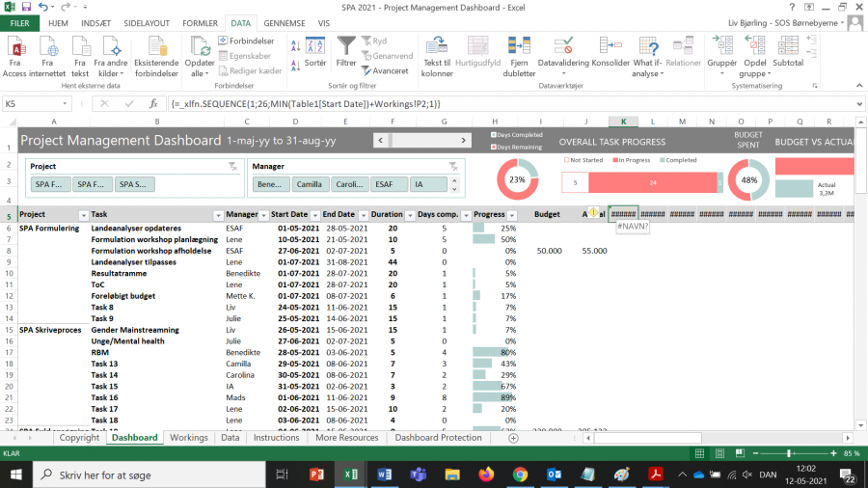Click Fra internettet data source icon

(47, 47)
